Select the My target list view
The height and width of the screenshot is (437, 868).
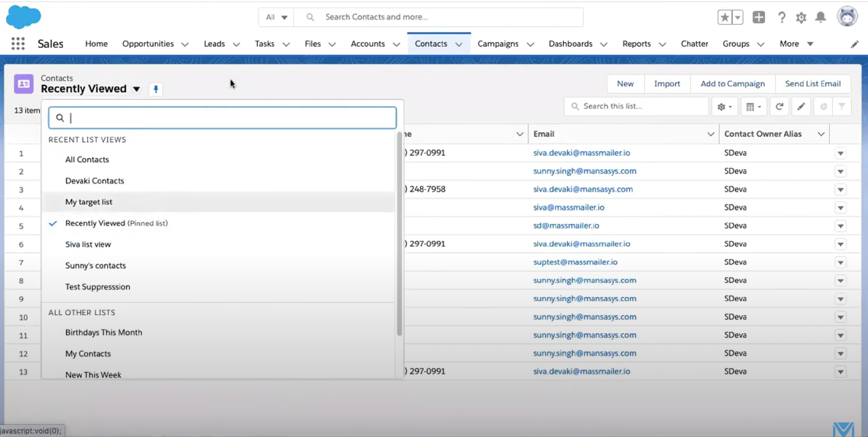(x=219, y=202)
